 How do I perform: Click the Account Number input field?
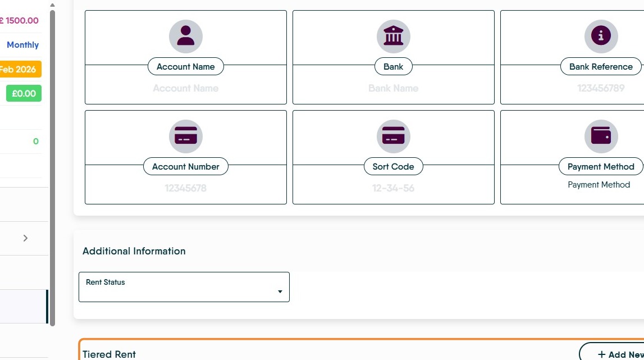click(186, 188)
